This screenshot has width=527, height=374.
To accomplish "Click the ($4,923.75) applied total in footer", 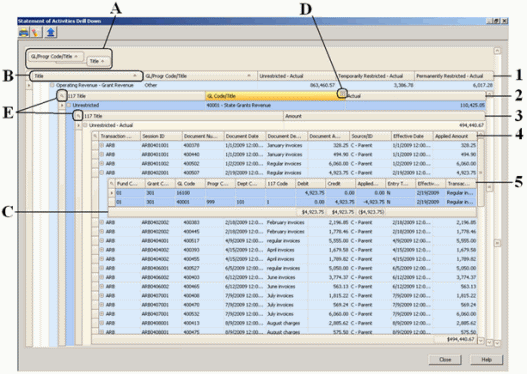I will [371, 212].
